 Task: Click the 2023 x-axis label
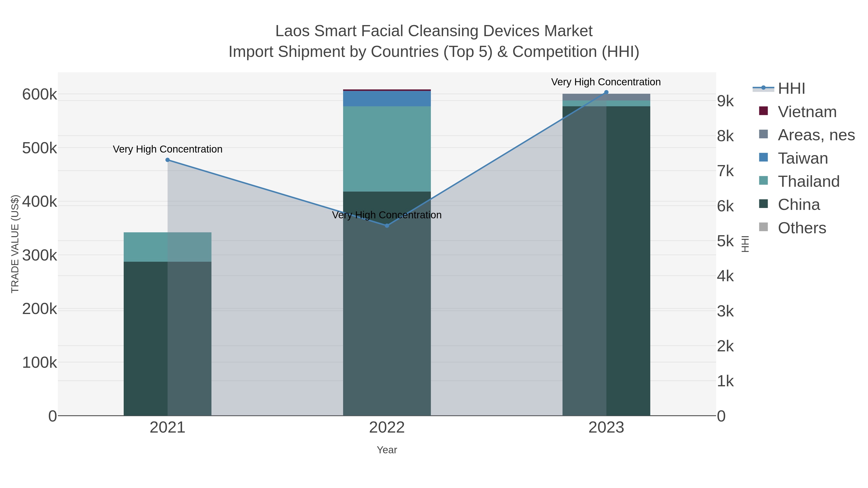(606, 428)
